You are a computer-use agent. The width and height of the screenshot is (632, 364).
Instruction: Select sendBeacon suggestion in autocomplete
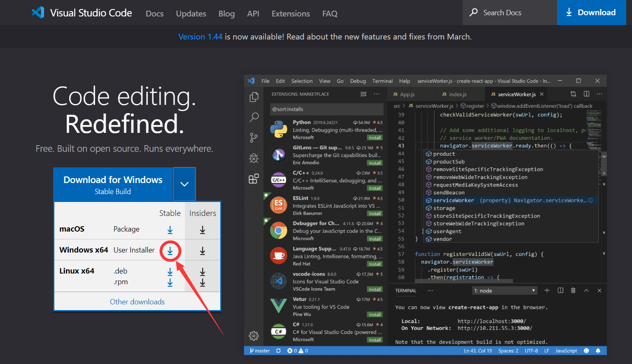tap(511, 192)
